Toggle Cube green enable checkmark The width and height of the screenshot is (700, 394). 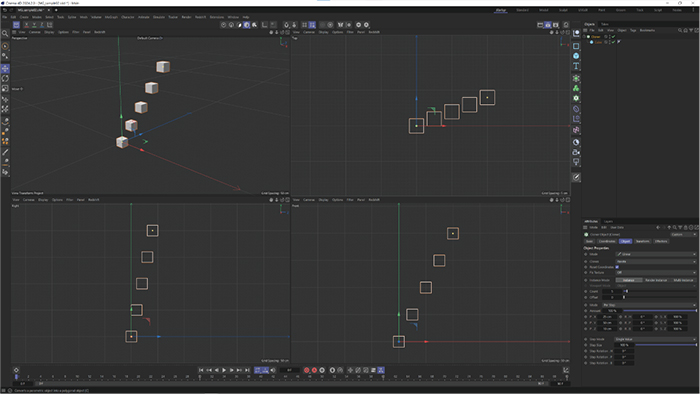[x=613, y=42]
